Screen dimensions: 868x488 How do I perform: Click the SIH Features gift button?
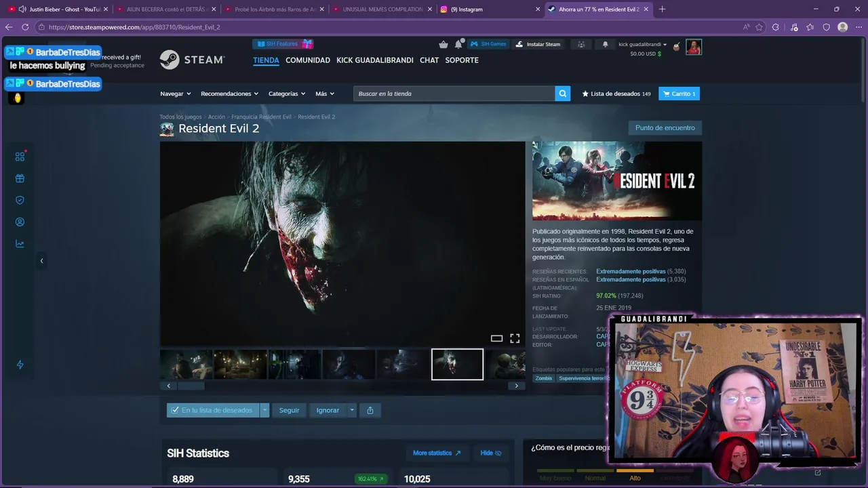pyautogui.click(x=283, y=44)
